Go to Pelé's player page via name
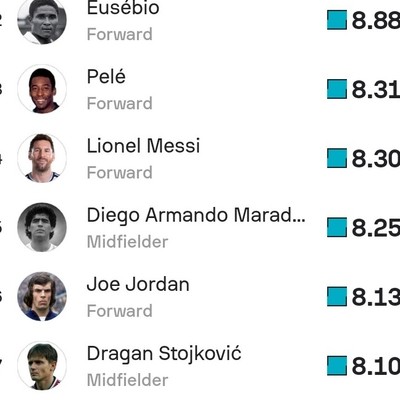Viewport: 400px width, 400px height. click(x=106, y=76)
